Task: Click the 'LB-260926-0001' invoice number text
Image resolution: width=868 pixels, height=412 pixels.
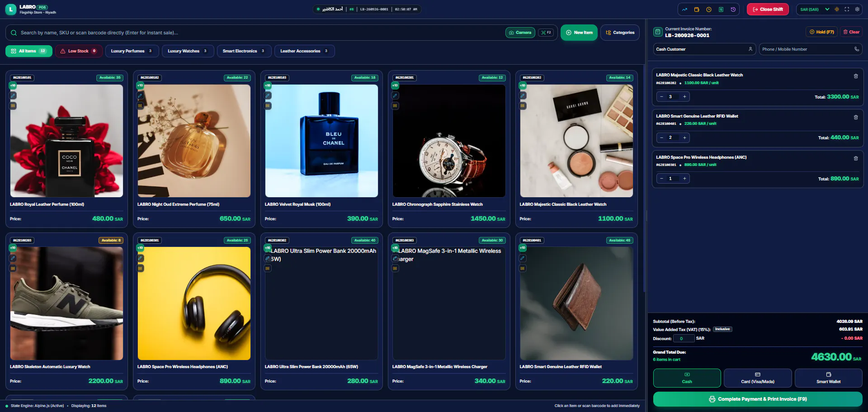Action: click(x=687, y=36)
